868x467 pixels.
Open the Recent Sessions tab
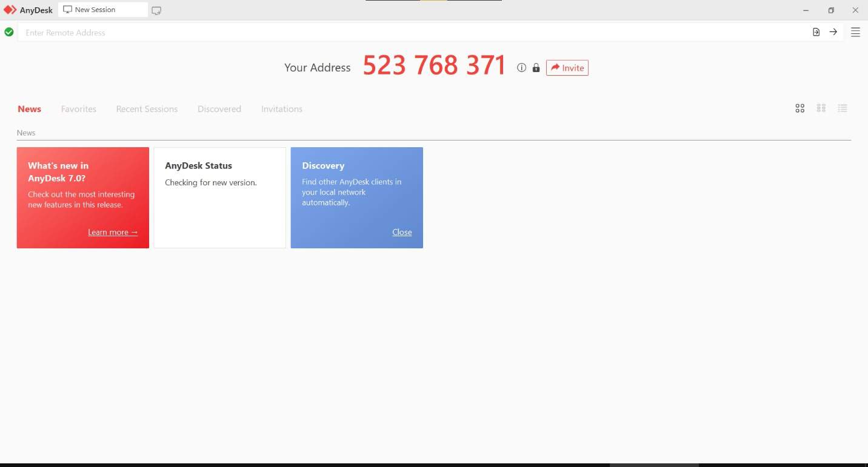(147, 109)
